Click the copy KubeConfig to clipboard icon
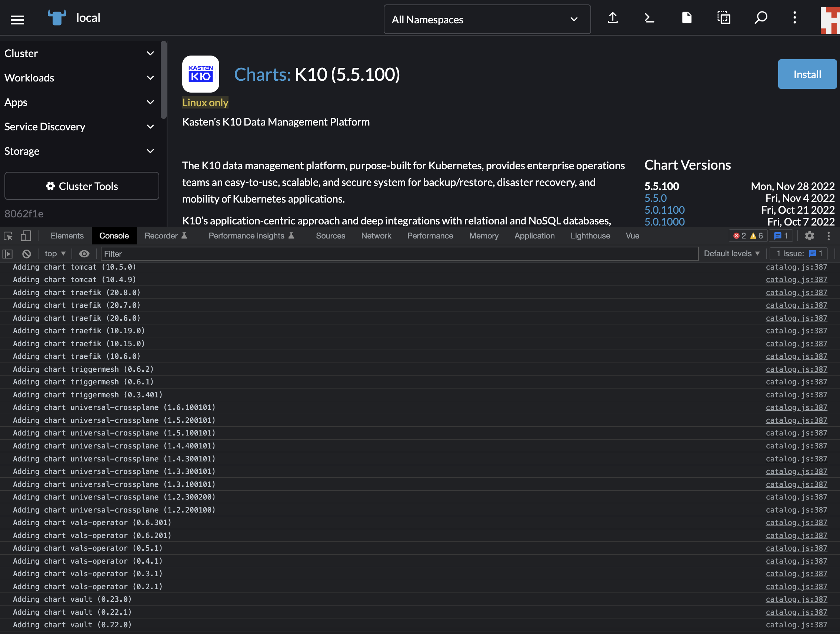This screenshot has width=840, height=634. click(723, 18)
